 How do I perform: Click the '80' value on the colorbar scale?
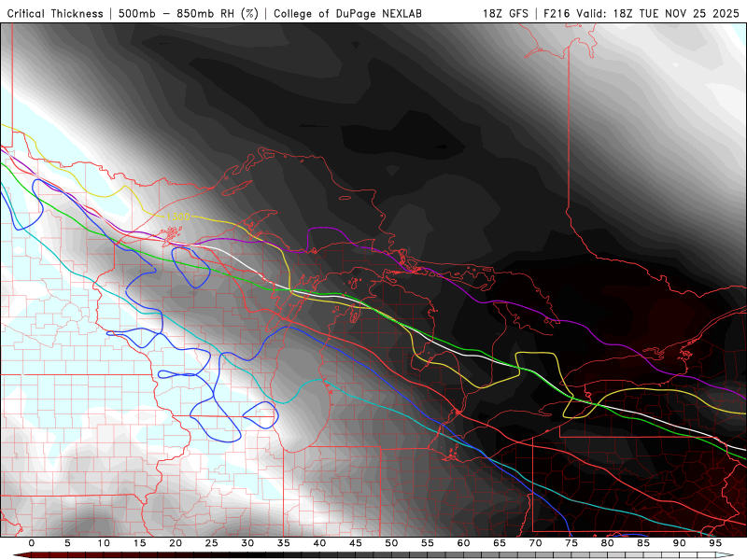click(x=607, y=543)
